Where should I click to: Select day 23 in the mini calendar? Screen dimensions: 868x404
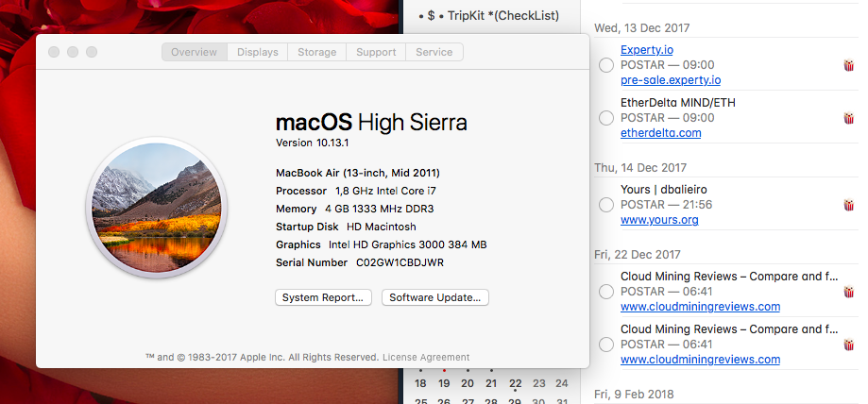pos(538,383)
